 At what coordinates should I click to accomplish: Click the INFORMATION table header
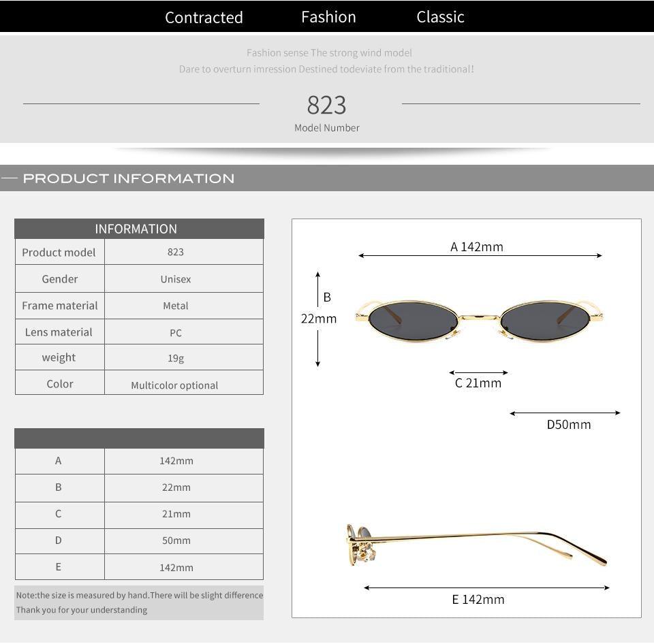point(138,229)
